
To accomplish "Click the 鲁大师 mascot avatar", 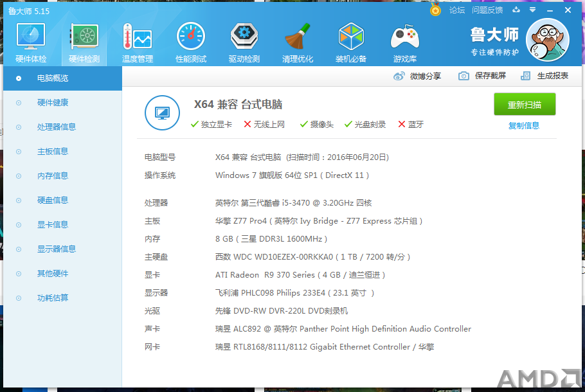I will click(547, 40).
